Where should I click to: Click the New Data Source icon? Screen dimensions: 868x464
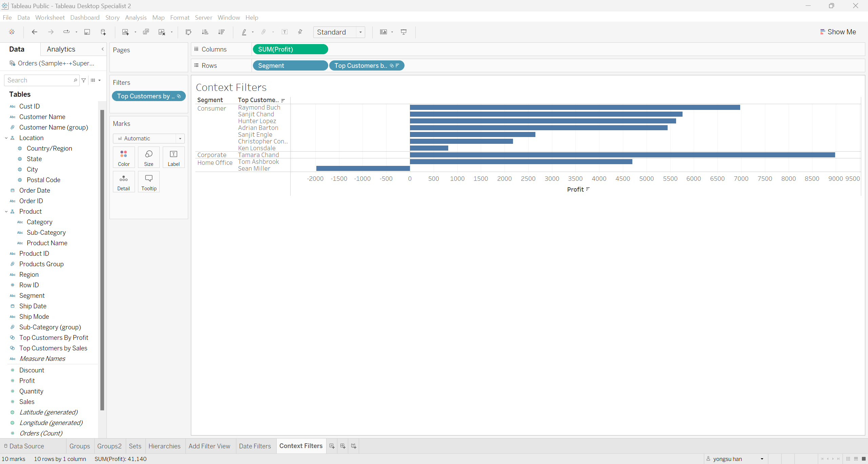103,32
